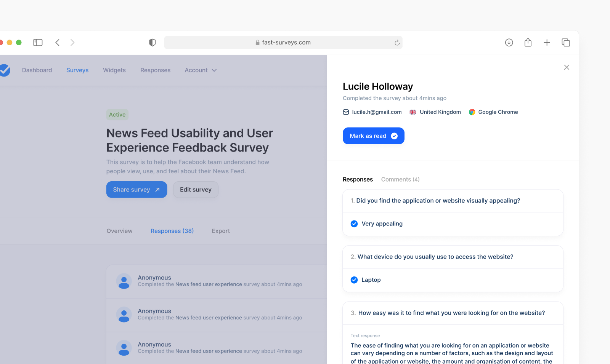The image size is (610, 364).
Task: Click the Share survey button
Action: click(137, 190)
